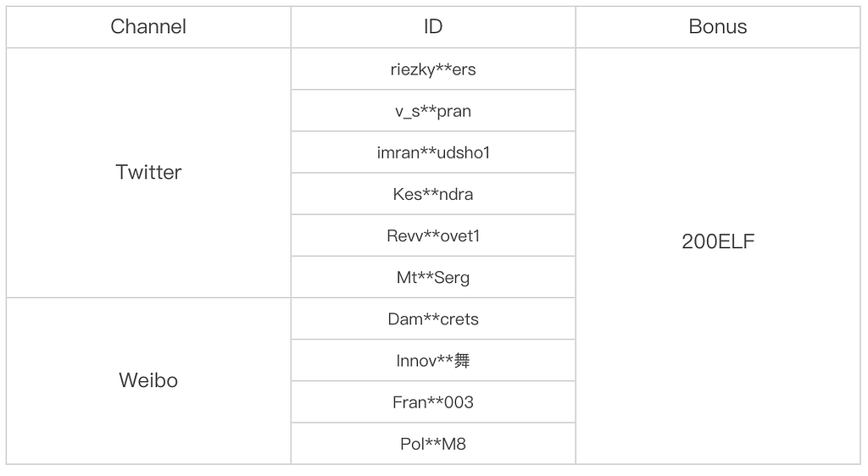The width and height of the screenshot is (868, 476).
Task: Click the 200ELF bonus cell
Action: (718, 242)
